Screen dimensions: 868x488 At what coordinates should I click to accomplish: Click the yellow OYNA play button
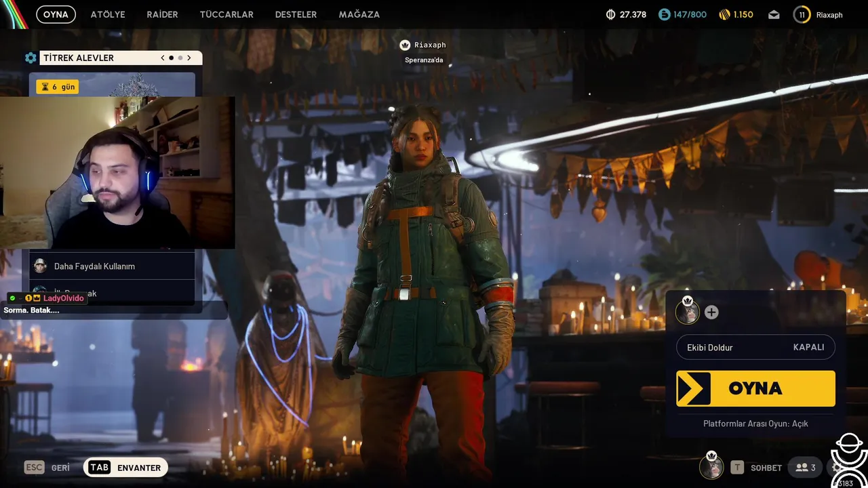point(755,388)
